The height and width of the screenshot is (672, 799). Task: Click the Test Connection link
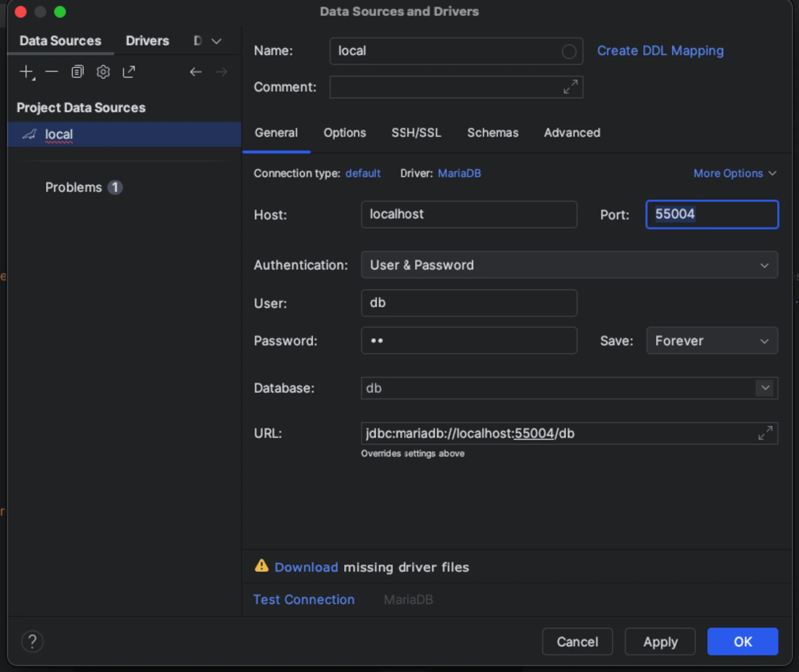(304, 599)
